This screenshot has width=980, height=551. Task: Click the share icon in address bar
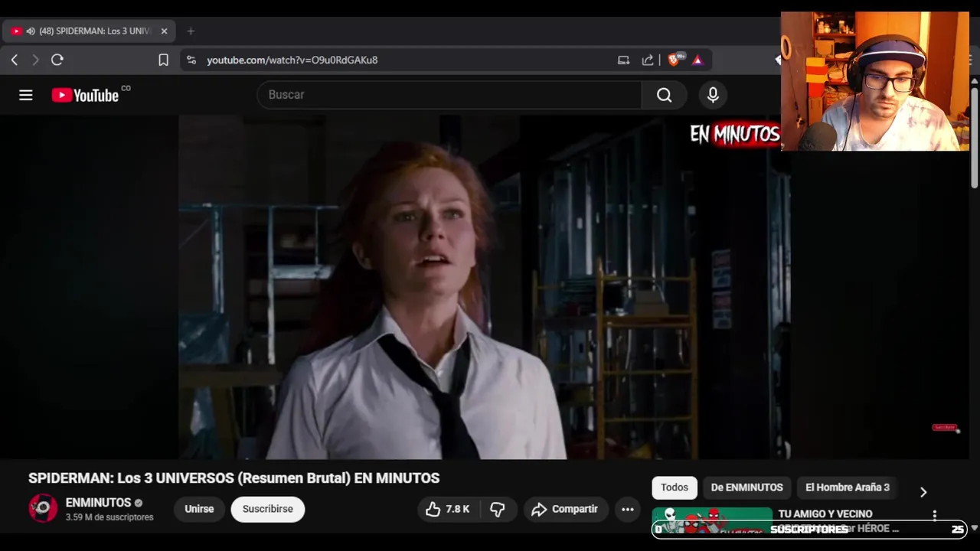click(x=648, y=60)
